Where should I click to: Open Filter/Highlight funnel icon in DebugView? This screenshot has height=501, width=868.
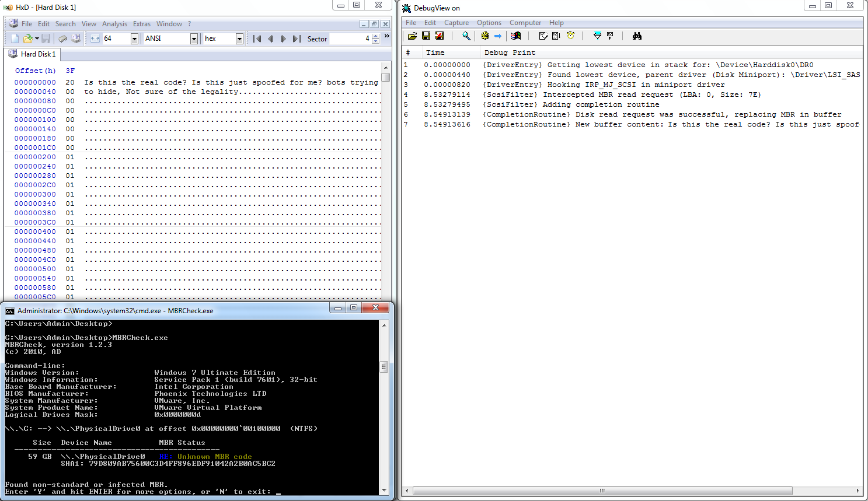coord(597,36)
